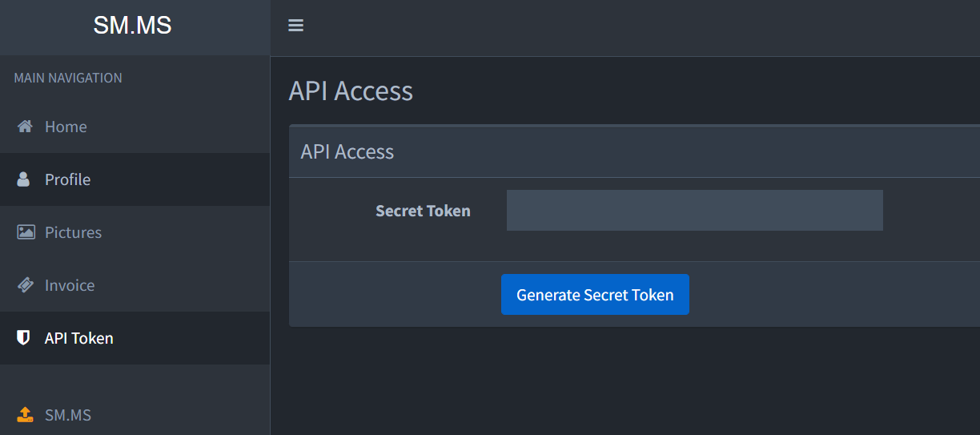Click the SM.MS logo at top

[132, 26]
